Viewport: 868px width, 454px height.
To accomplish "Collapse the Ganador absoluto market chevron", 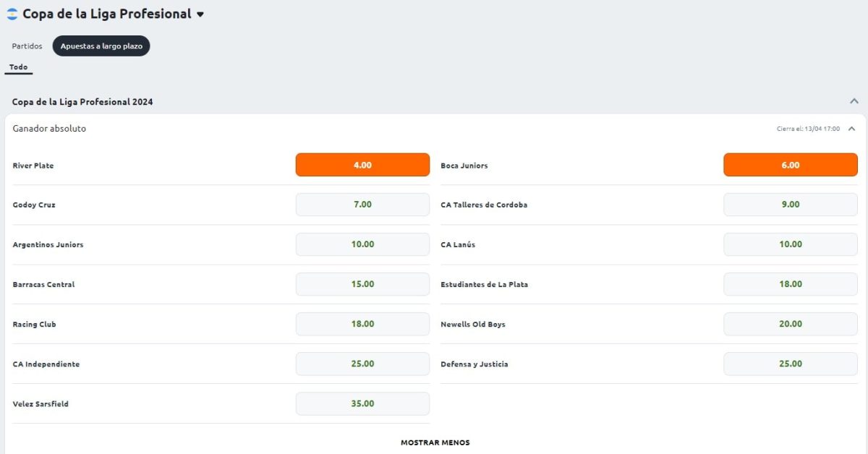I will [851, 129].
